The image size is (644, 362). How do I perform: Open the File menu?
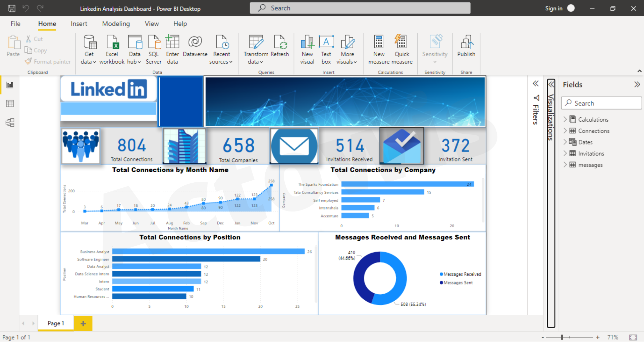point(15,24)
